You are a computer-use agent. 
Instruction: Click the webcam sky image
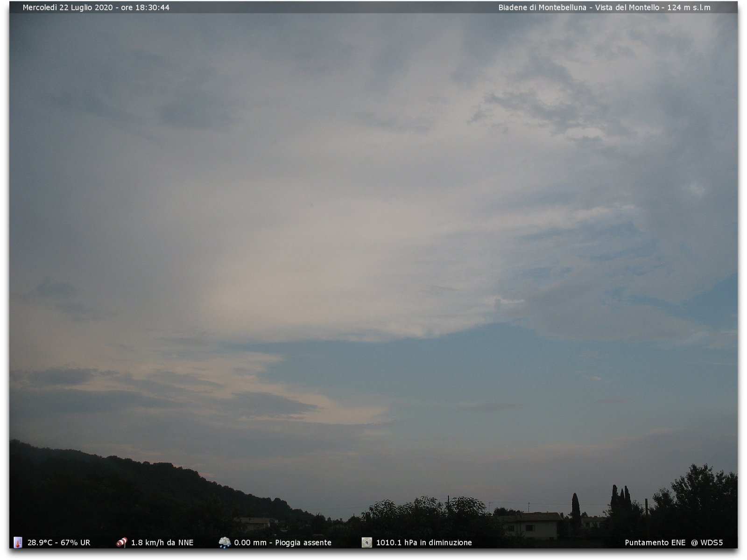(x=373, y=275)
